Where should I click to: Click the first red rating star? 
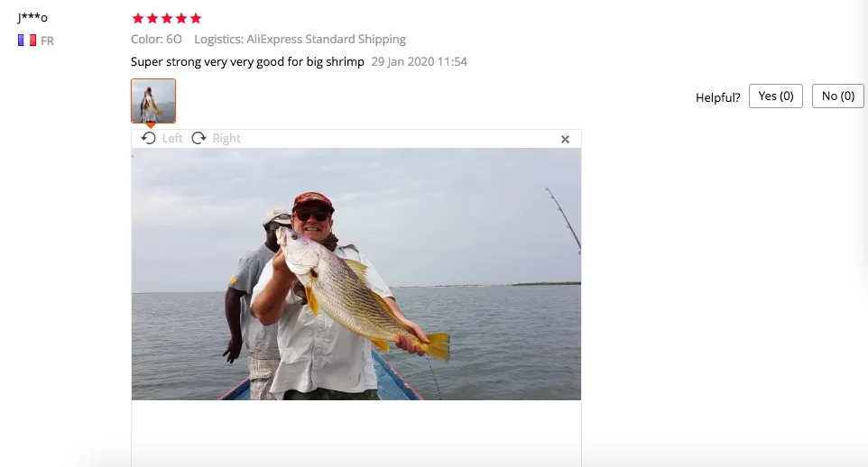138,18
